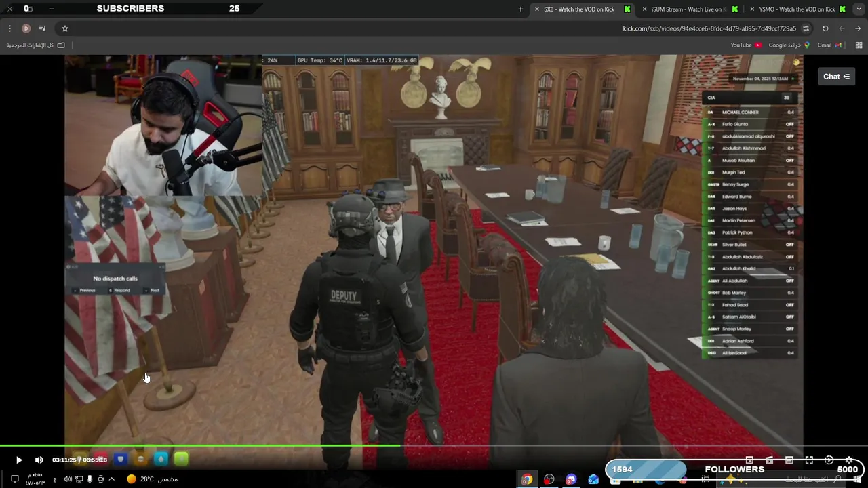
Task: Switch the player to theater mode
Action: pos(789,460)
